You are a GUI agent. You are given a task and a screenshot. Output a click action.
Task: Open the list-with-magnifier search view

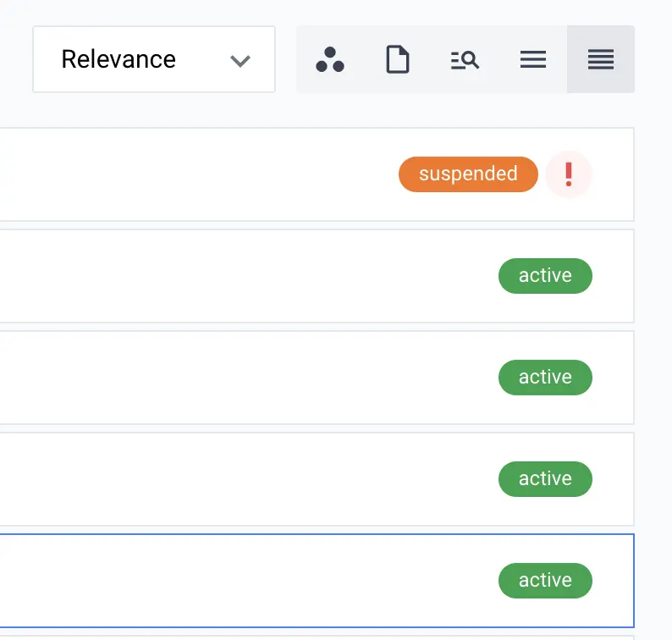click(x=465, y=59)
